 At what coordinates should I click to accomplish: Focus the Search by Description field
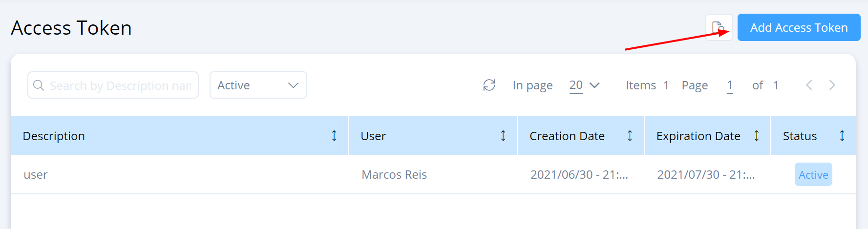120,85
